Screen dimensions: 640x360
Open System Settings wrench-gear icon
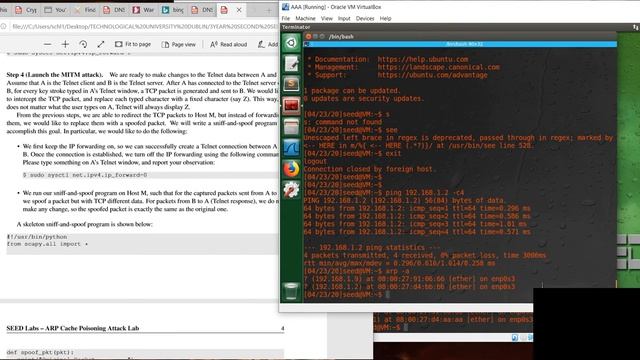tap(291, 190)
